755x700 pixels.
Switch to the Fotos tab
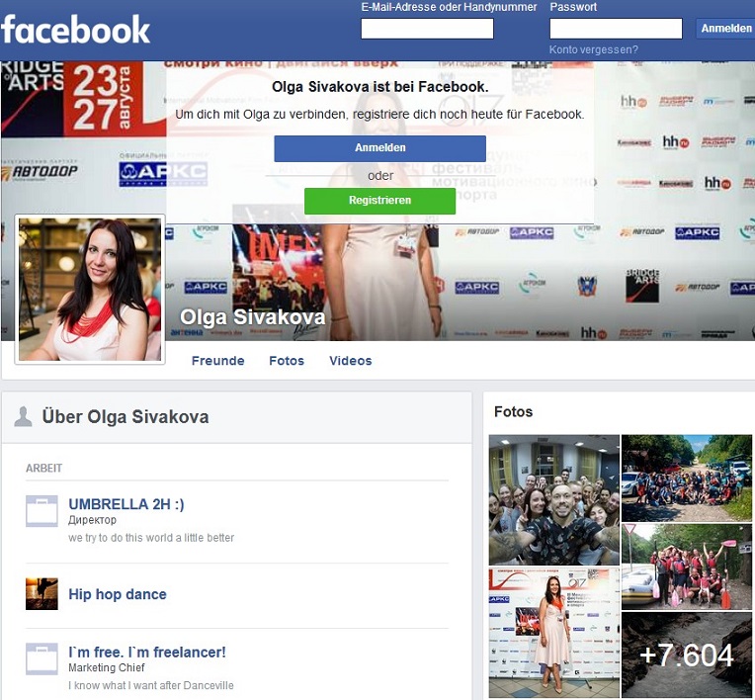click(287, 361)
